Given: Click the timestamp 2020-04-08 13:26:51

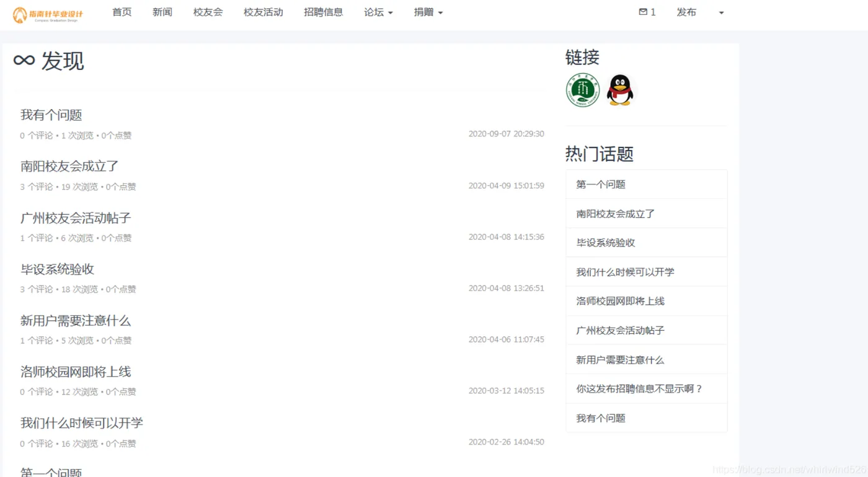Looking at the screenshot, I should [x=506, y=288].
